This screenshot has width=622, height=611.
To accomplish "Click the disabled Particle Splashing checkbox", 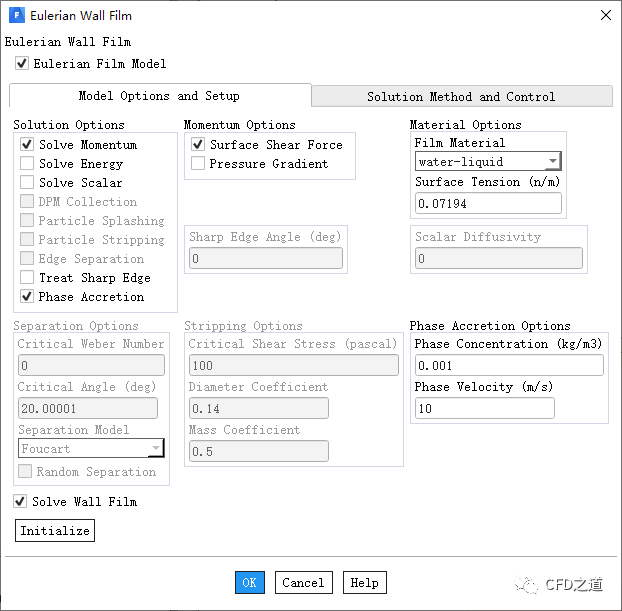I will (x=27, y=221).
